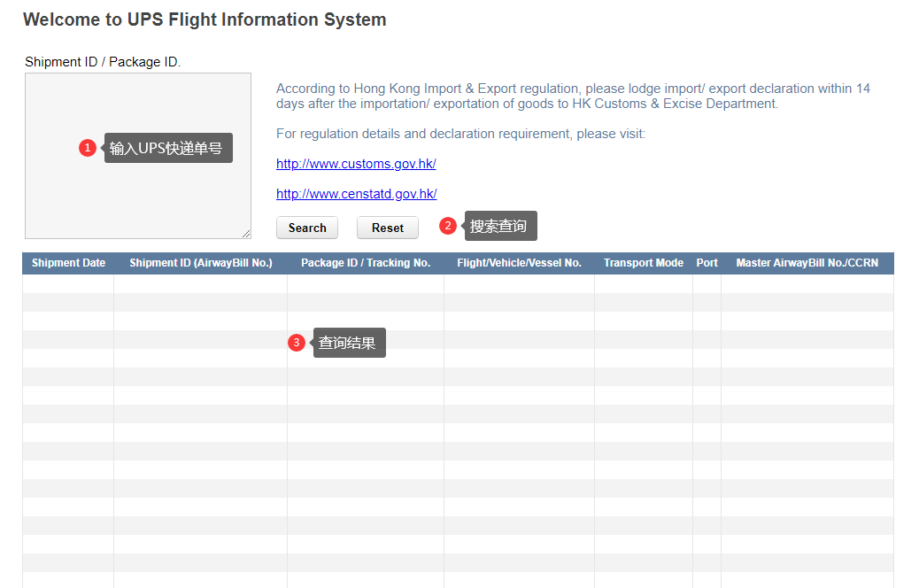Viewport: 919px width, 588px height.
Task: Click red annotation marker number 3
Action: coord(297,343)
